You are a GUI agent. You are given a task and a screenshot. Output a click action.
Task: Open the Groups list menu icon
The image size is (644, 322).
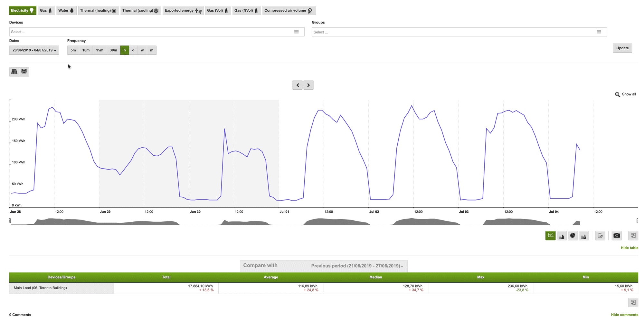(x=599, y=32)
